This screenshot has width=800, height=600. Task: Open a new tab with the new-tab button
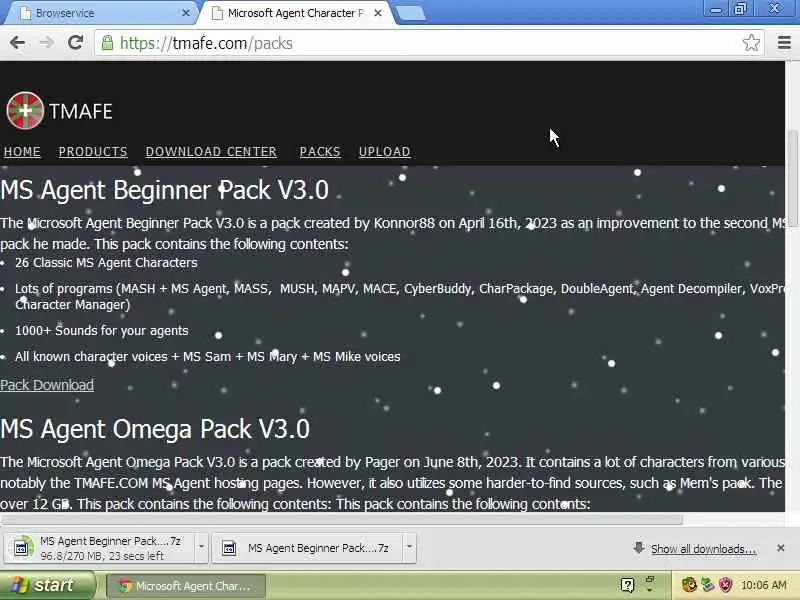pyautogui.click(x=411, y=14)
